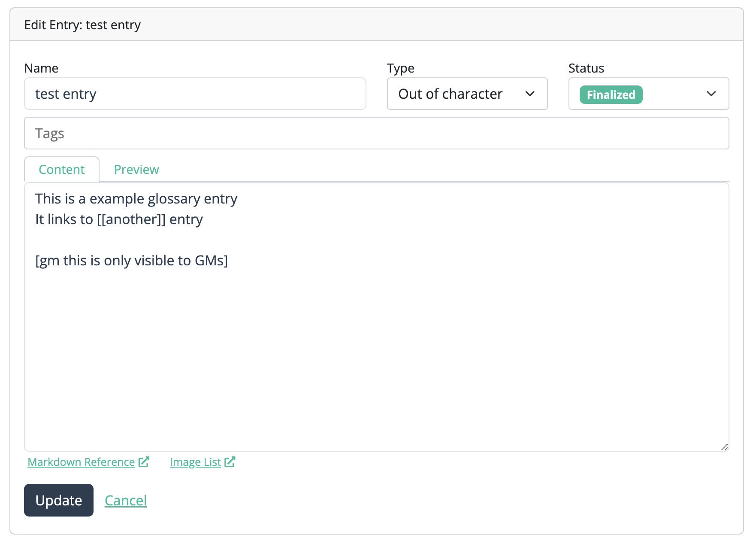Click the resize handle of the content textarea

(724, 447)
